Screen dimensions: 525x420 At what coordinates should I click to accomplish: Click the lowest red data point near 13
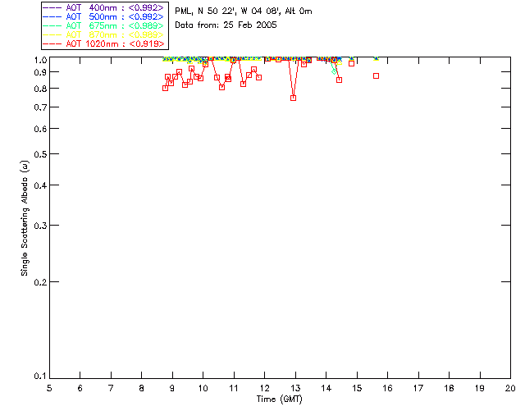[x=294, y=98]
